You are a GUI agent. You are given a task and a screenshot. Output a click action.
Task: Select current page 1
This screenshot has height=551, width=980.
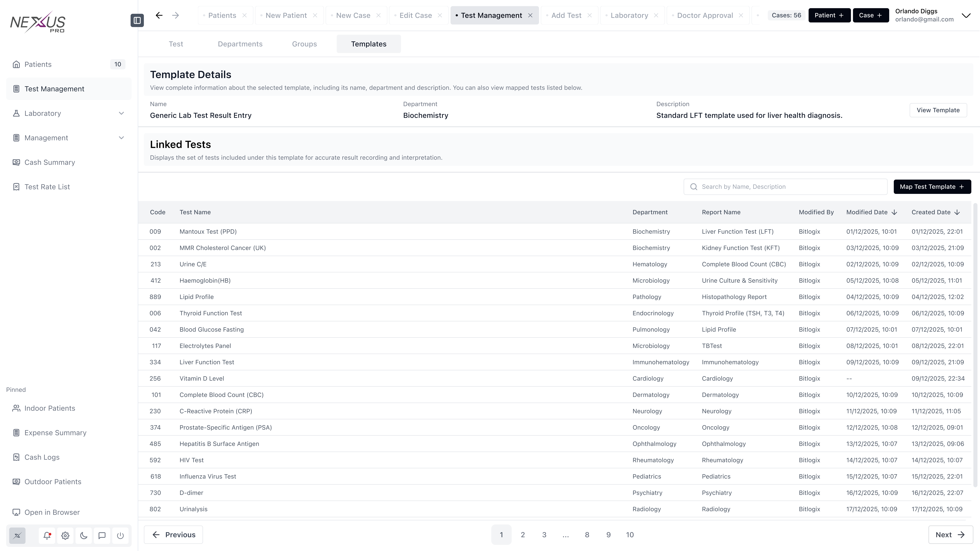pos(501,535)
